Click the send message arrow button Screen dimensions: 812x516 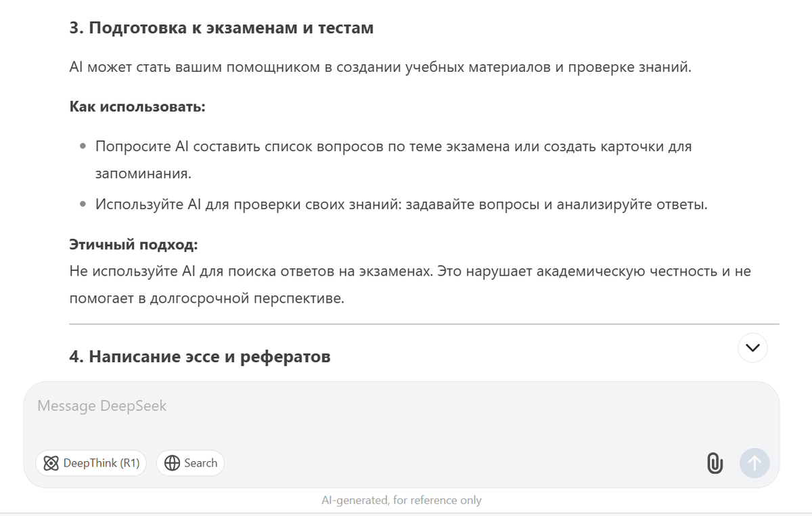[x=754, y=463]
